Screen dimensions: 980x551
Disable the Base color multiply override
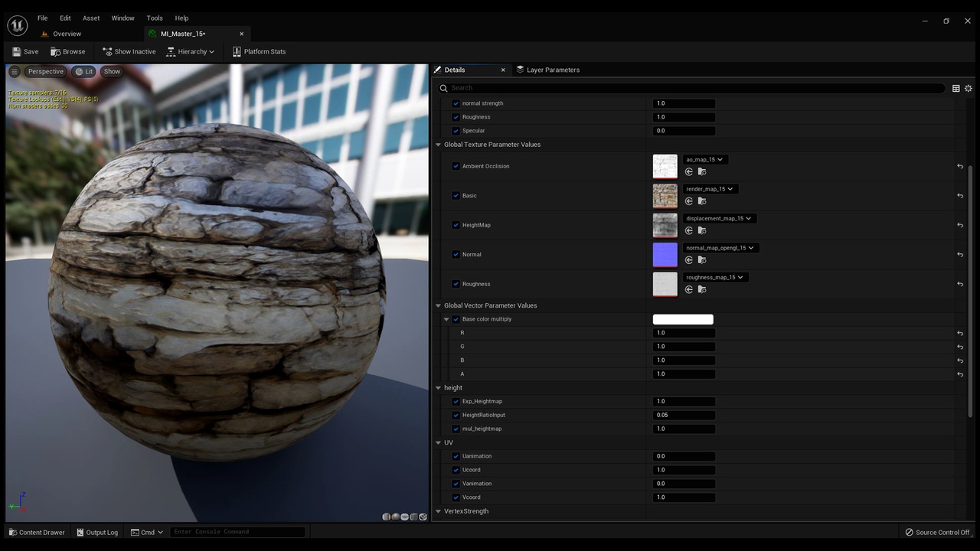click(456, 319)
